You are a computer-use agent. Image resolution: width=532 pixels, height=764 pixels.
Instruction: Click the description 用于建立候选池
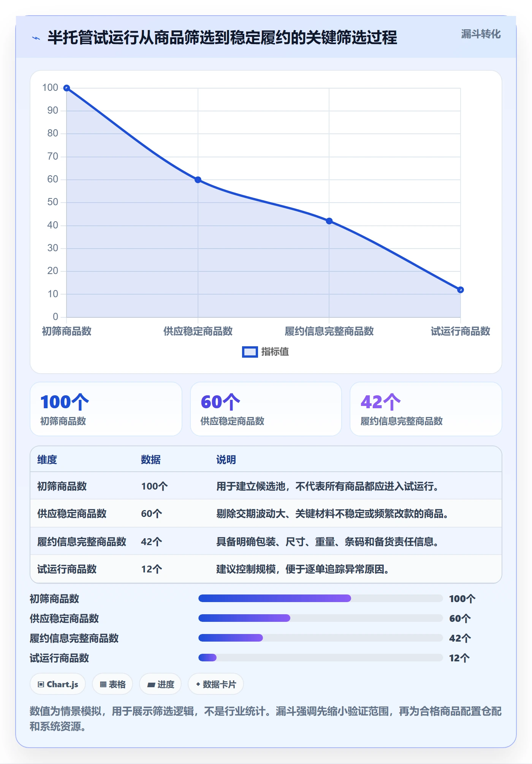328,487
